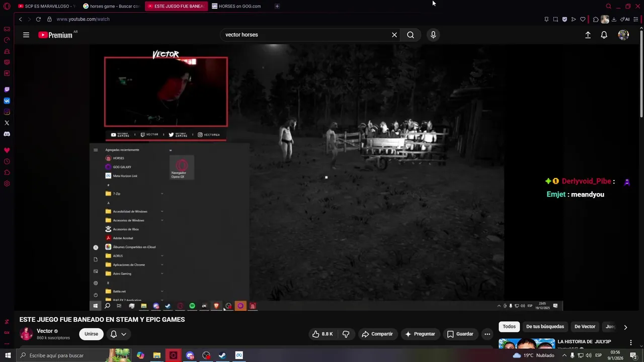Open YouTube account avatar menu

tap(623, 35)
